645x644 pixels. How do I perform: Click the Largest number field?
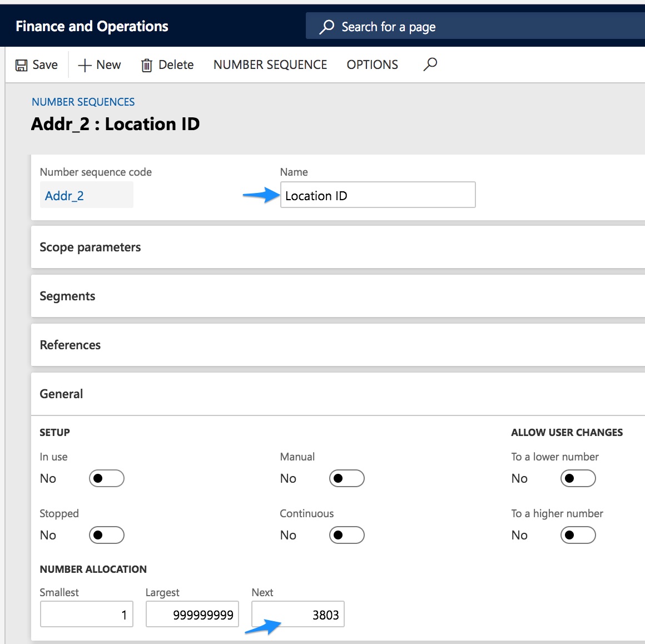pos(192,614)
